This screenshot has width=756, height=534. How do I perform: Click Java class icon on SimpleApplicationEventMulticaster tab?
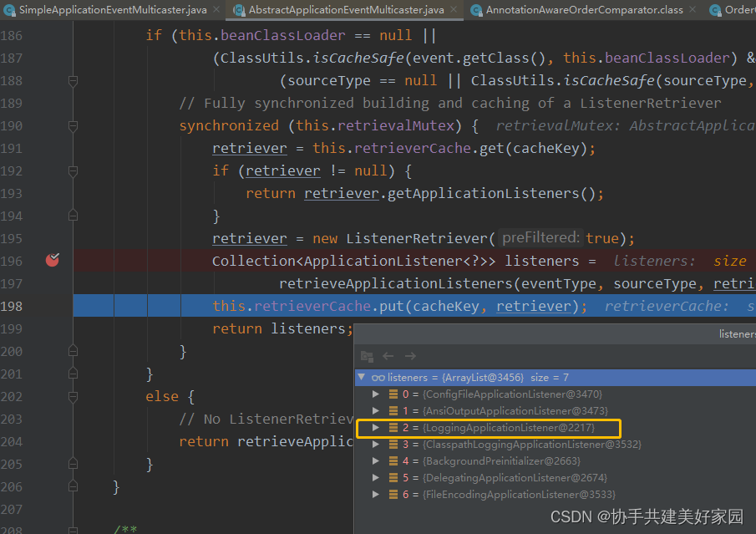click(x=9, y=10)
